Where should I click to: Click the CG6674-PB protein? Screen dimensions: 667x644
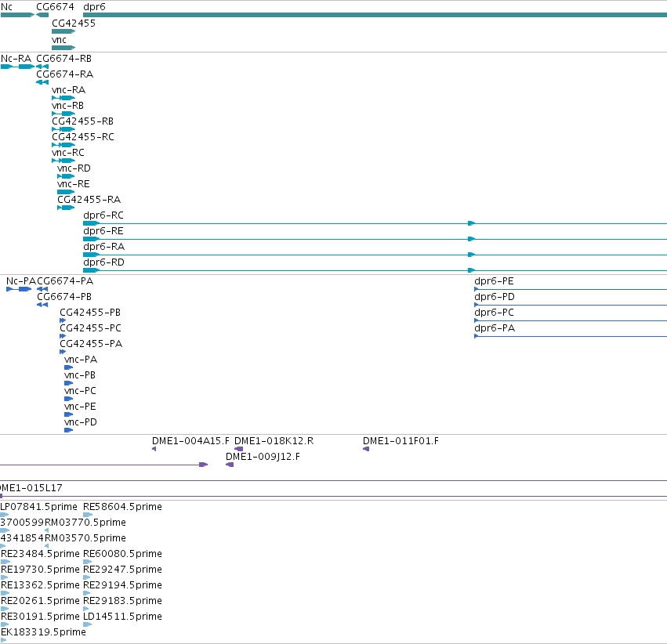tap(42, 305)
